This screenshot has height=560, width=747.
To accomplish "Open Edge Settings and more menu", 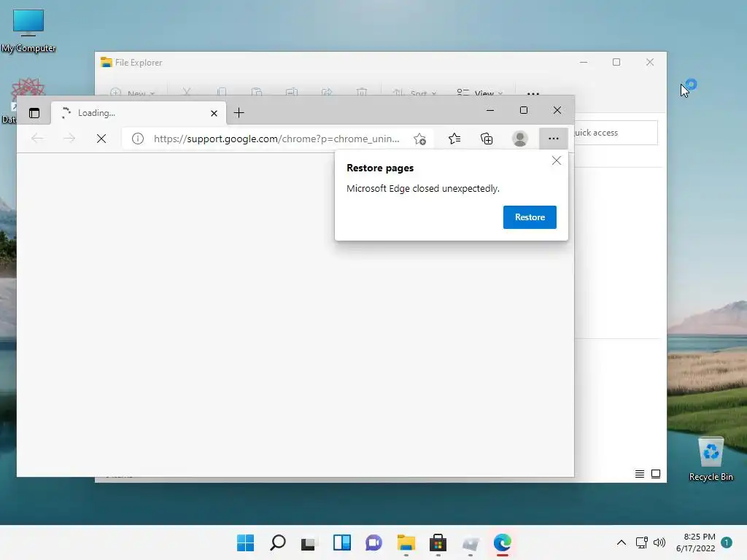I will [x=553, y=139].
